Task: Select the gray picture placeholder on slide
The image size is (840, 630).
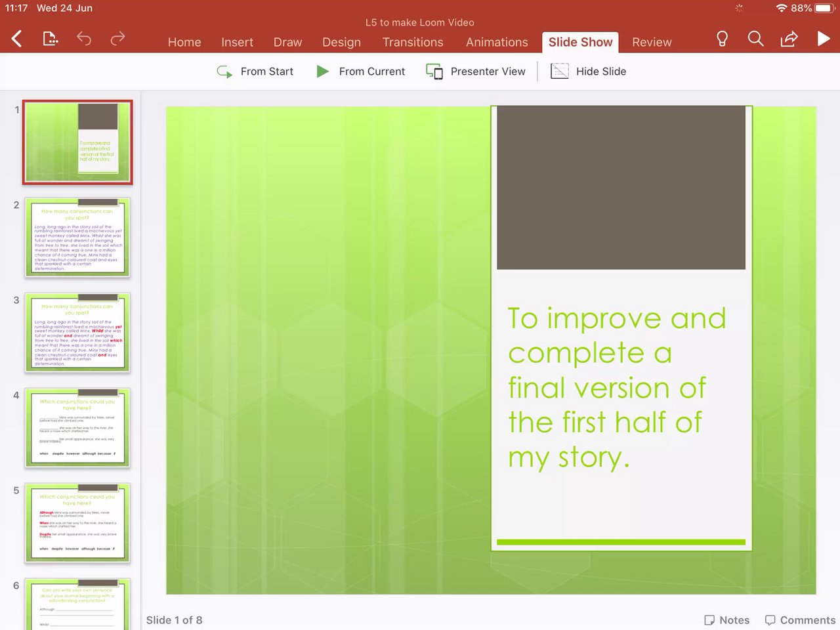Action: point(621,188)
